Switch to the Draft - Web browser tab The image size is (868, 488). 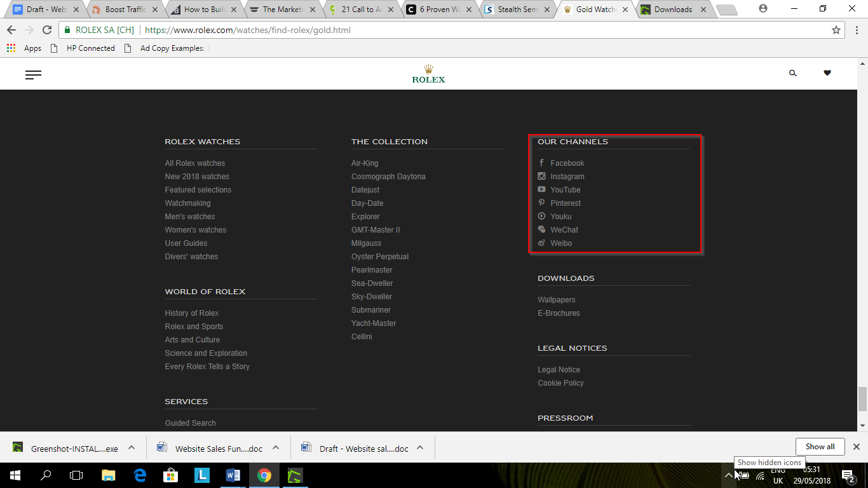click(x=46, y=10)
